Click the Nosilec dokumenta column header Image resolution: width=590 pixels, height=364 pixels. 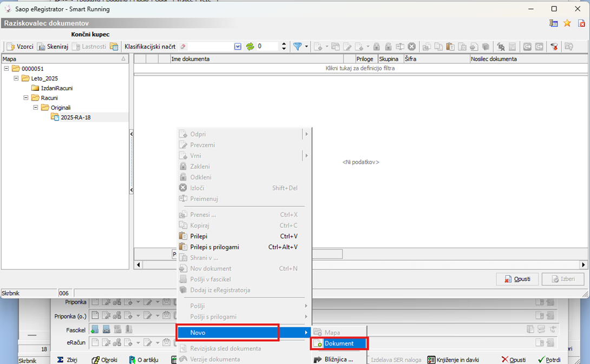point(529,58)
